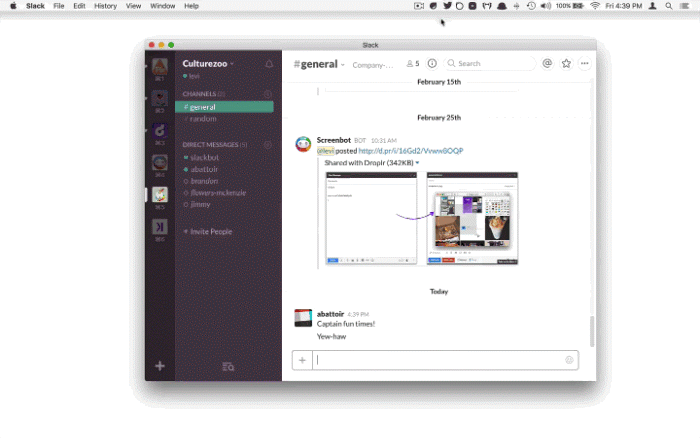Click the Screenbot username

coord(333,140)
